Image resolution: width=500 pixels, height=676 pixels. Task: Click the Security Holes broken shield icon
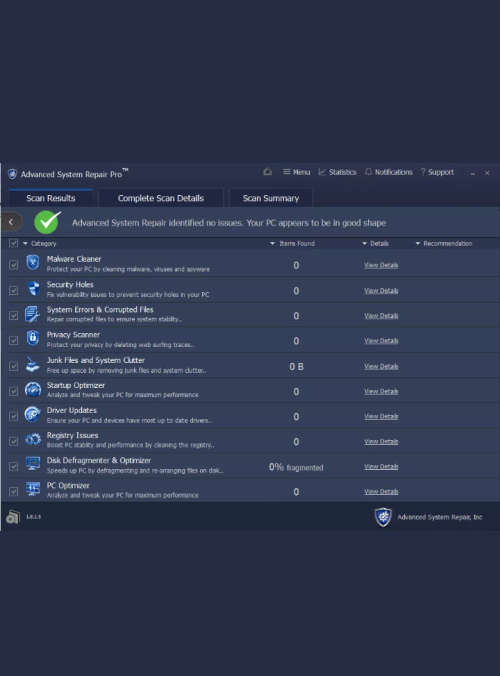pos(33,288)
